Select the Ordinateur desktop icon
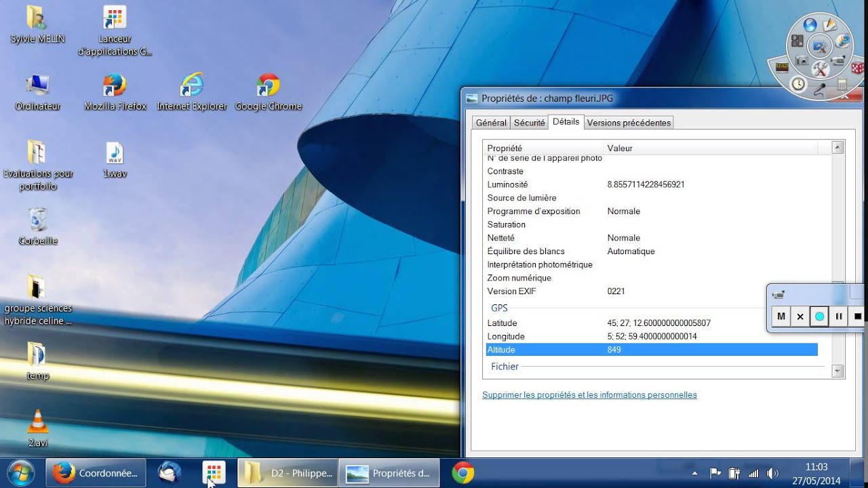The width and height of the screenshot is (868, 488). [x=37, y=93]
